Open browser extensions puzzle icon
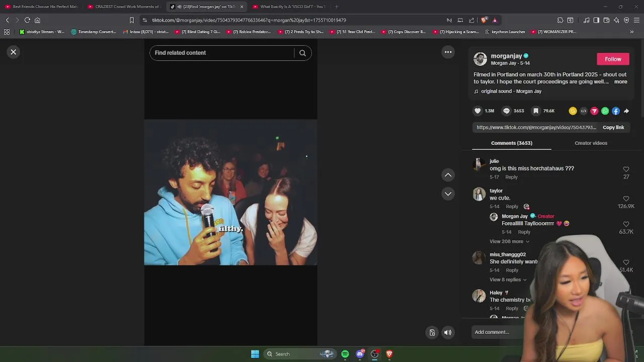The width and height of the screenshot is (644, 362). point(560,20)
